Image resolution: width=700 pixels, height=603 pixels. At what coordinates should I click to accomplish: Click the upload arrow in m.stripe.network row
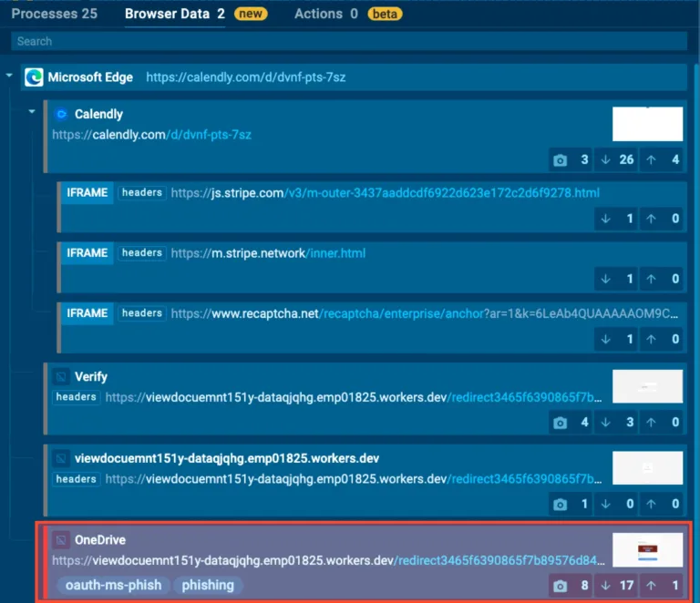click(x=652, y=279)
